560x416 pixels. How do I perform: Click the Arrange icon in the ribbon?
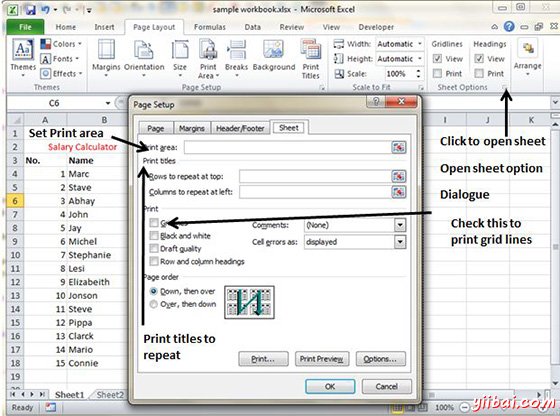[x=528, y=49]
